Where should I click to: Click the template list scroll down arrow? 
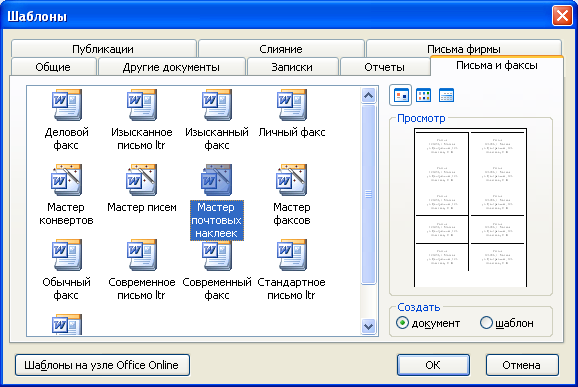pyautogui.click(x=368, y=326)
